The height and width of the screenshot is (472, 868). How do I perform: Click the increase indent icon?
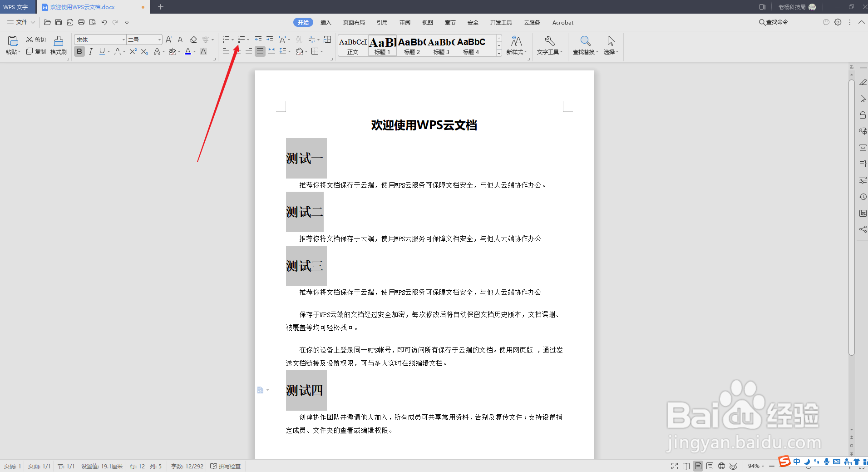tap(270, 40)
